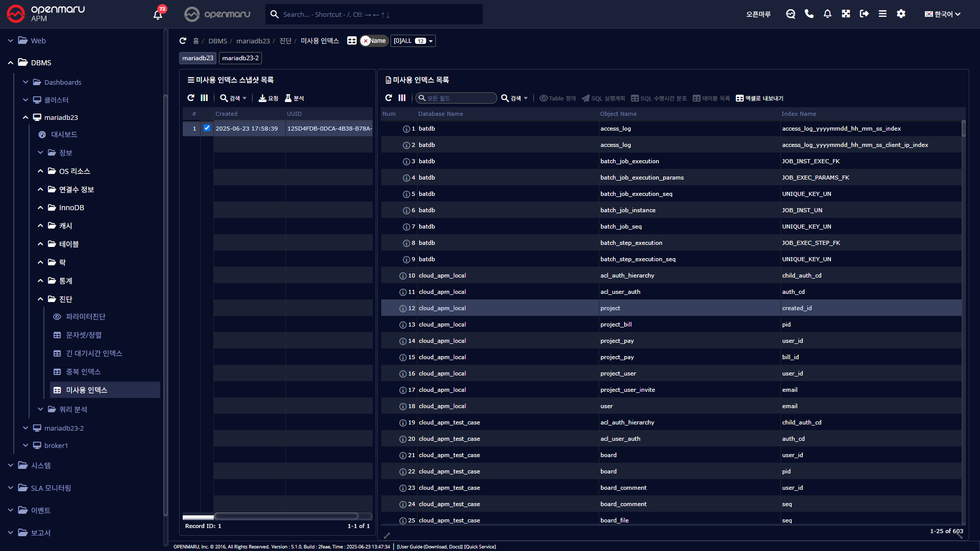Click the Table 정의 button
This screenshot has height=551, width=980.
click(557, 98)
